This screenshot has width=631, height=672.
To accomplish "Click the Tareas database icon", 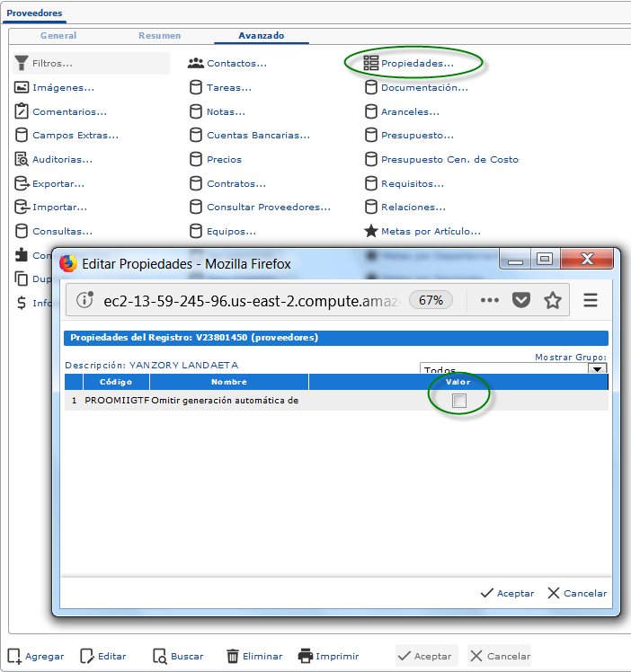I will (196, 87).
